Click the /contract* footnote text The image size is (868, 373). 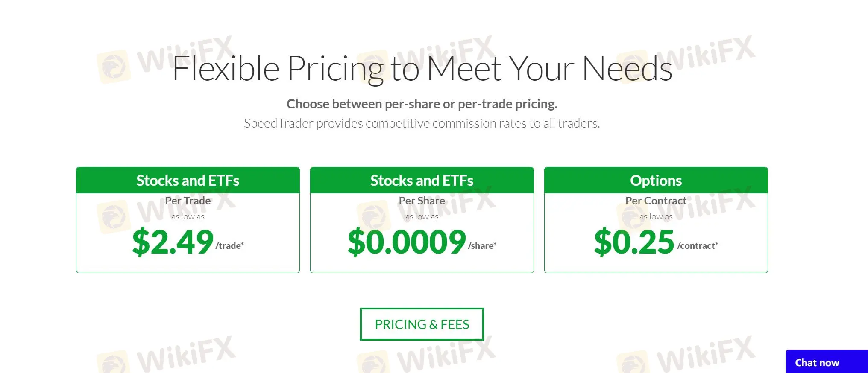click(x=698, y=245)
